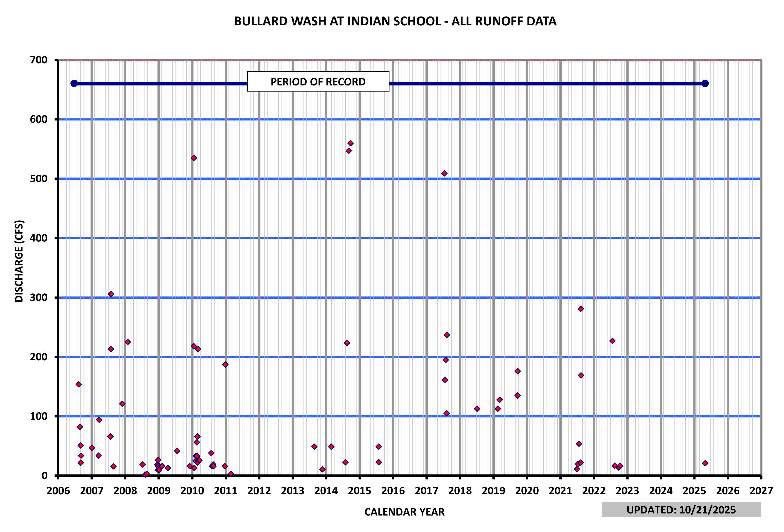
Task: Click navy period line right of label
Action: [540, 83]
